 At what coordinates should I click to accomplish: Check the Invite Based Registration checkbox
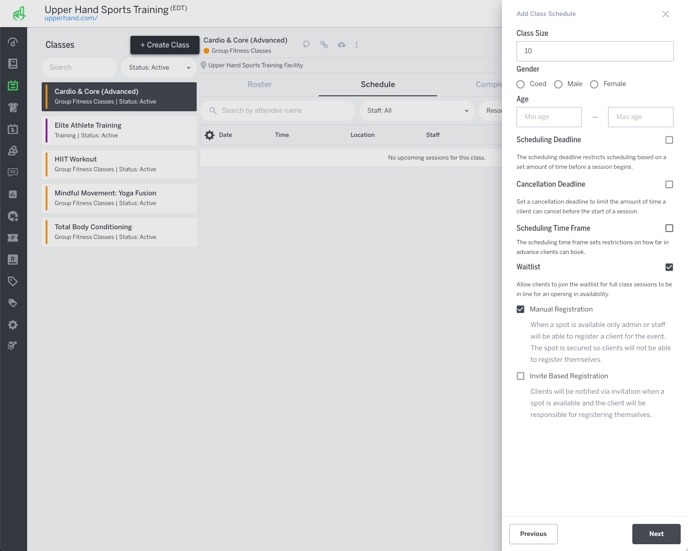click(x=520, y=376)
